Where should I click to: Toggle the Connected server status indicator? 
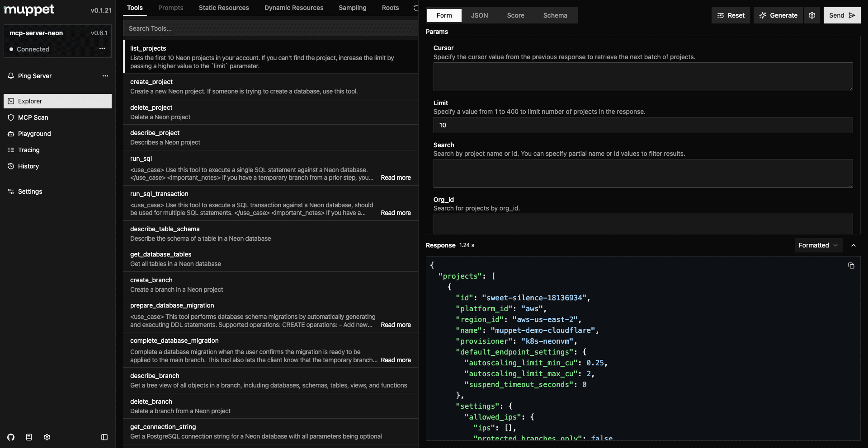(x=11, y=49)
